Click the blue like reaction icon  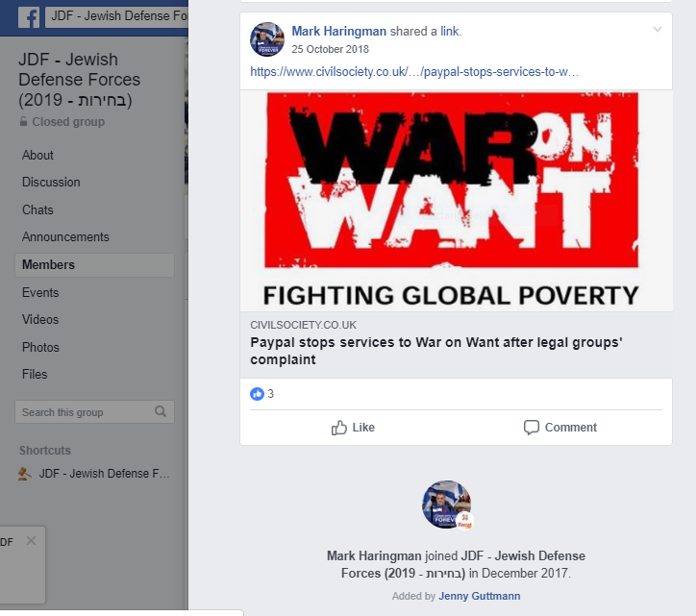(x=257, y=394)
